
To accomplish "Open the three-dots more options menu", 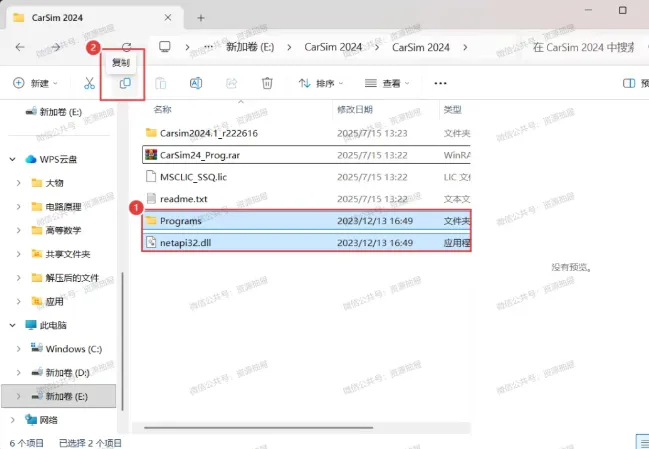I will 440,83.
